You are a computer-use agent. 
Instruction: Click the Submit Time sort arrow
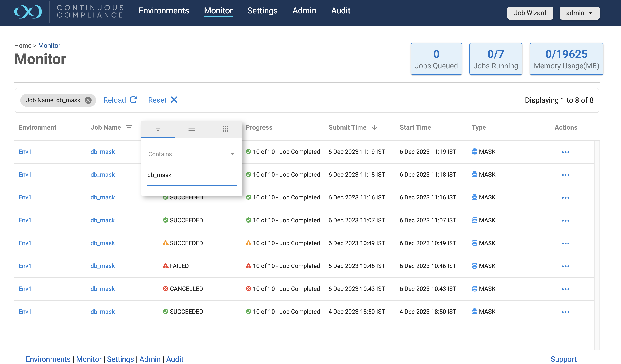[374, 127]
